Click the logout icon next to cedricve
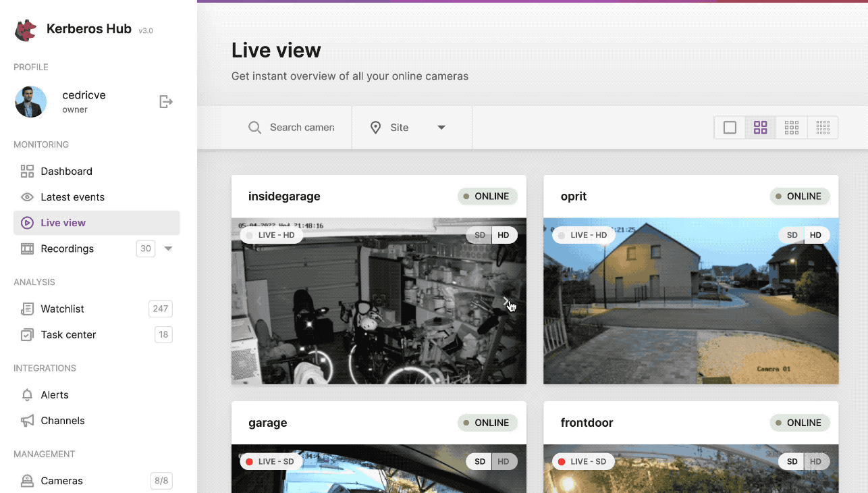The width and height of the screenshot is (868, 493). click(166, 101)
